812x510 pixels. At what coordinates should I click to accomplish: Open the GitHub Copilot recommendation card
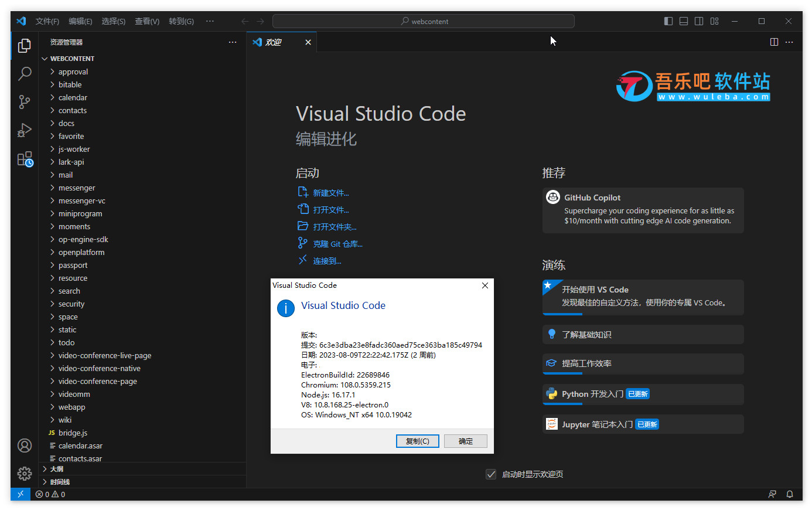click(643, 210)
